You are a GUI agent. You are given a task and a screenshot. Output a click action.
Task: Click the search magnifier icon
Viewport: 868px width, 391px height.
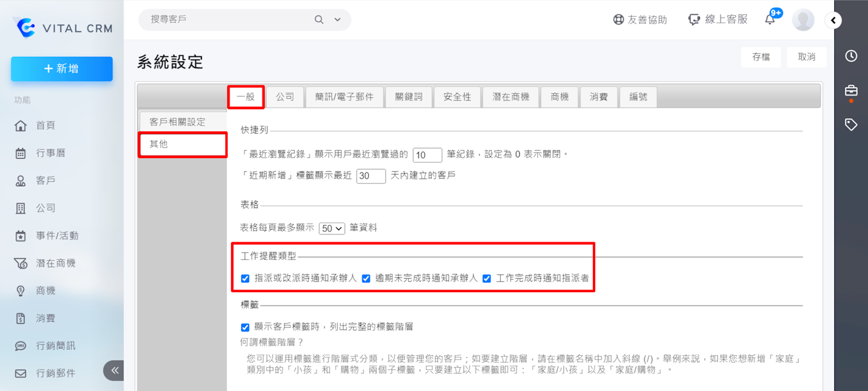[319, 20]
